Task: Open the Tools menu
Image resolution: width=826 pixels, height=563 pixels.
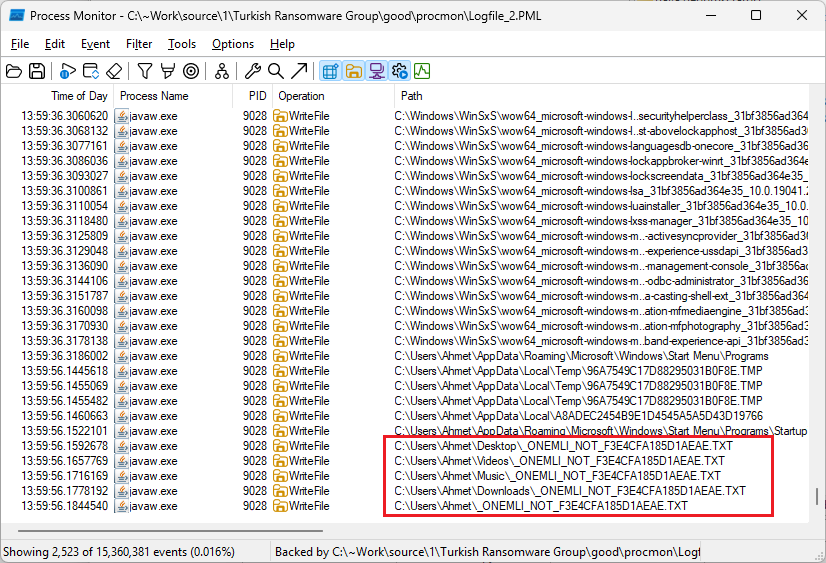Action: (x=182, y=44)
